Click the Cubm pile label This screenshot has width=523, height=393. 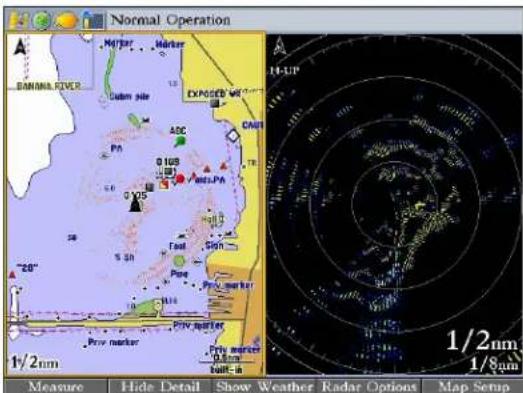[x=129, y=97]
